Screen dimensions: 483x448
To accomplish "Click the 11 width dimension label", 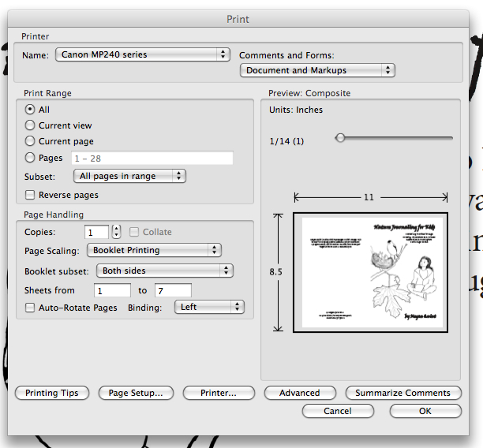I will coord(369,197).
